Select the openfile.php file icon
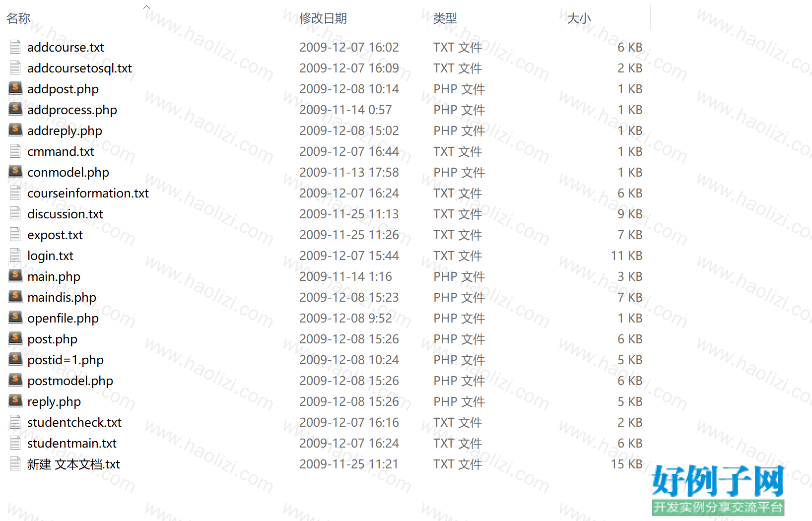The height and width of the screenshot is (521, 812). tap(15, 318)
